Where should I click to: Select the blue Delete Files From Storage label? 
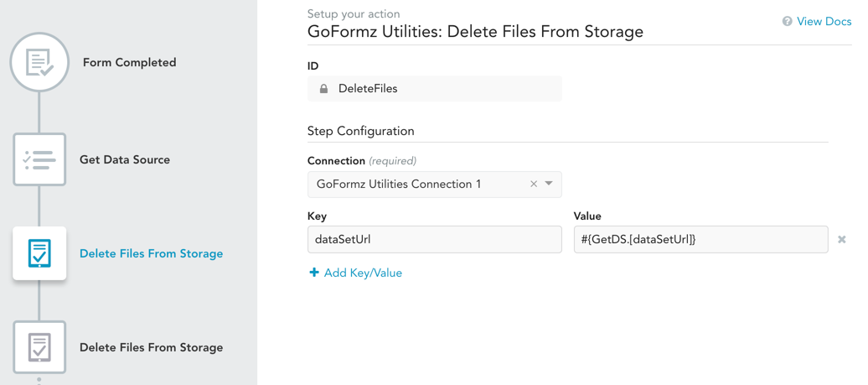(151, 253)
